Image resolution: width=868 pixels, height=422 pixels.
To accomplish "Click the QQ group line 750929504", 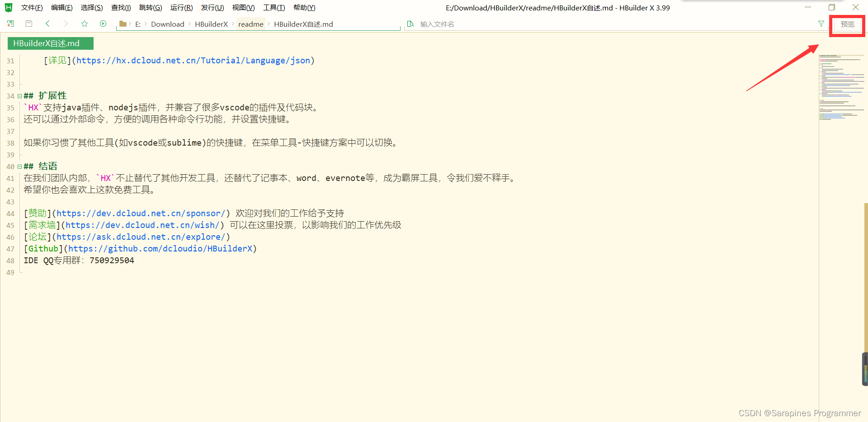I will coord(79,261).
